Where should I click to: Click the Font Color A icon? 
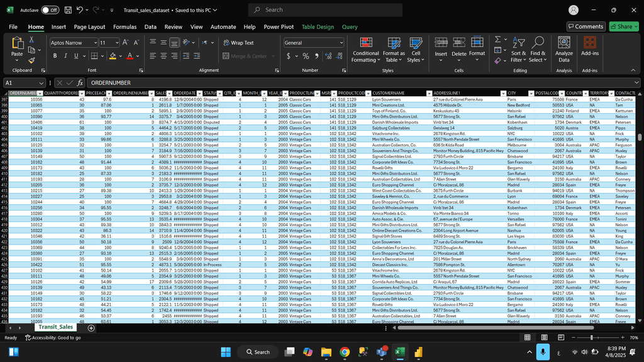[x=130, y=56]
